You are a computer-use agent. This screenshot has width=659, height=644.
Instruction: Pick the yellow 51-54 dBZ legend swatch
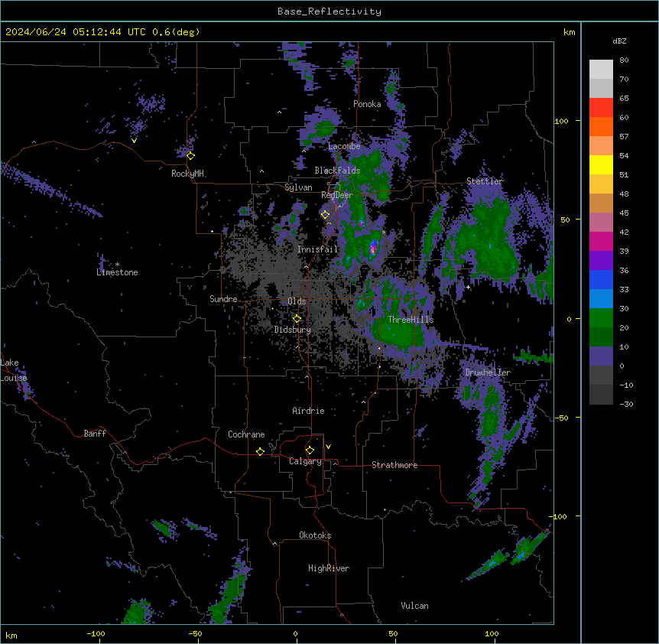601,164
